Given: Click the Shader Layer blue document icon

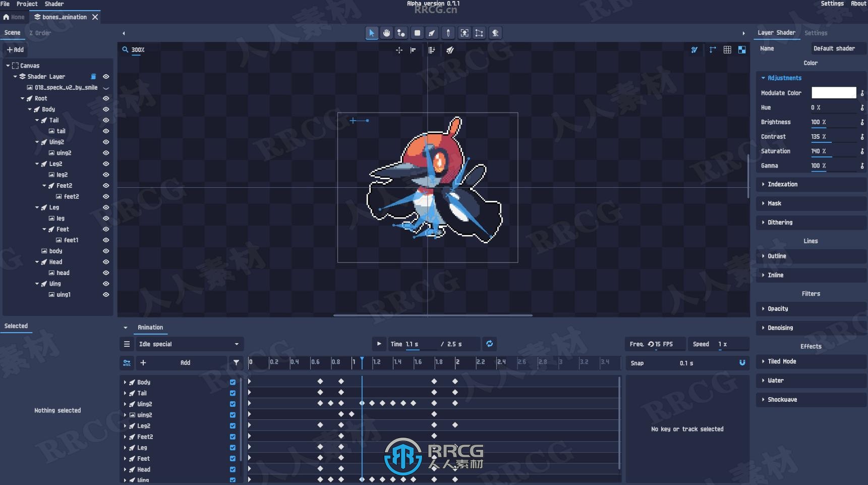Looking at the screenshot, I should (93, 77).
